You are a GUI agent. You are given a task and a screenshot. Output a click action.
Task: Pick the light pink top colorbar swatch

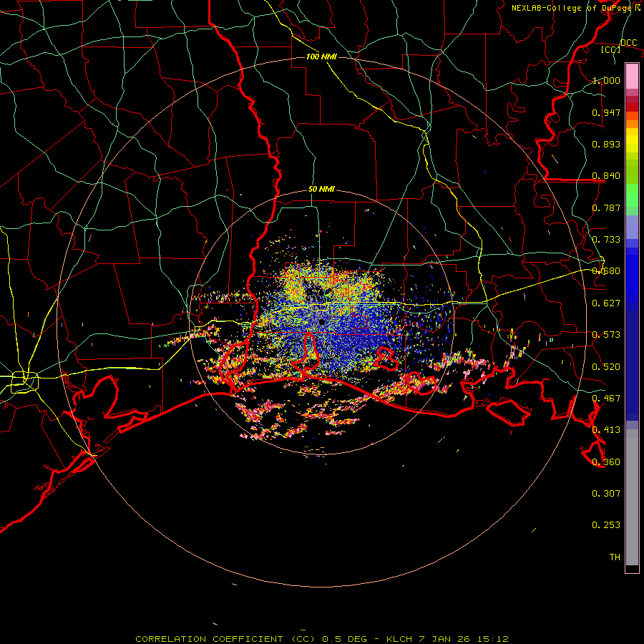(x=632, y=76)
